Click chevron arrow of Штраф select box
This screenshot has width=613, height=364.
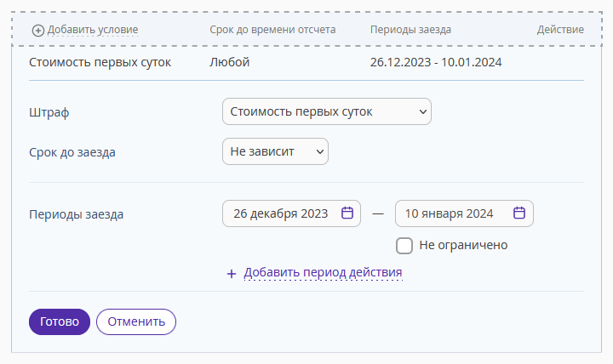coord(422,111)
